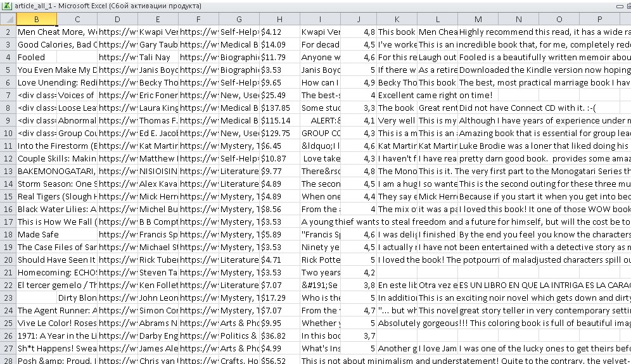The height and width of the screenshot is (364, 631).
Task: Click cell with title 'Fooled'
Action: [37, 58]
